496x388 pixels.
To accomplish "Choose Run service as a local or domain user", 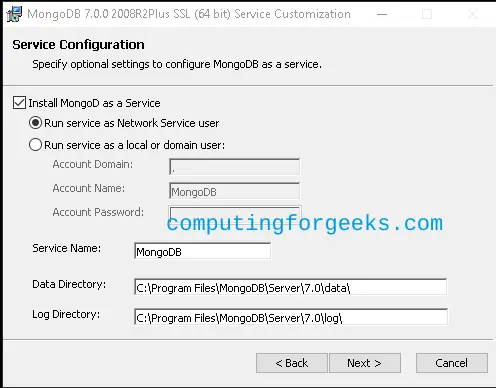I will pyautogui.click(x=35, y=145).
